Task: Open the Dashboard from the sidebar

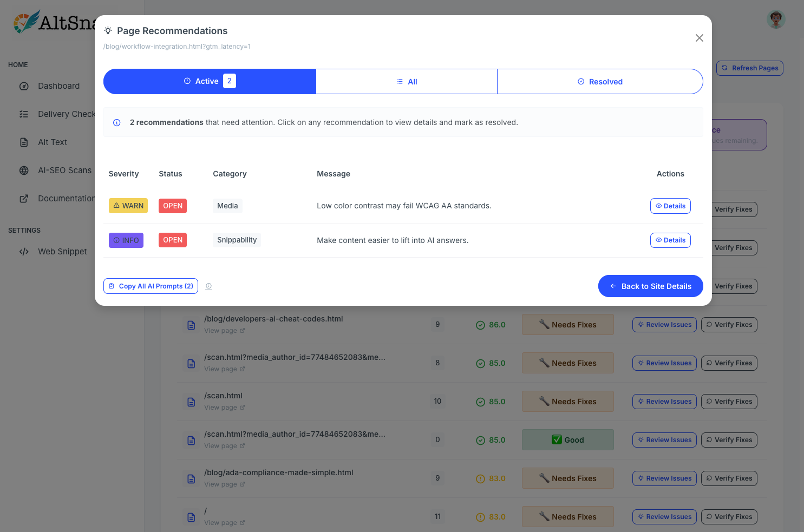Action: click(x=58, y=86)
